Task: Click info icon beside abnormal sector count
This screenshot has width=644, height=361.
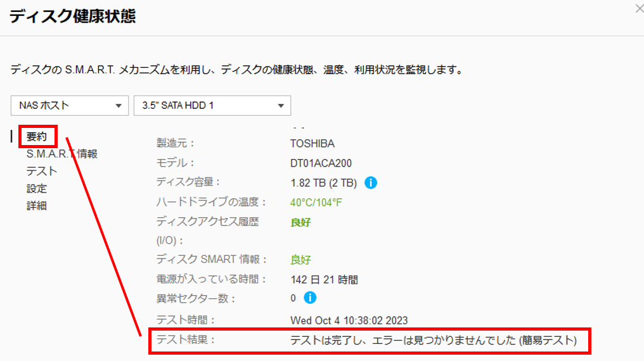Action: [x=310, y=298]
